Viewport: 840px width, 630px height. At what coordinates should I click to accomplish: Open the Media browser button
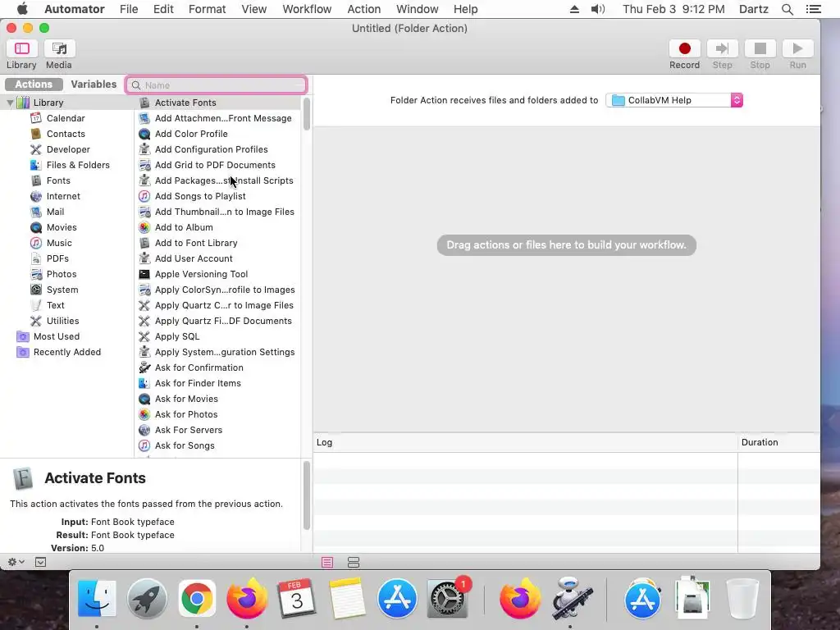pos(59,48)
